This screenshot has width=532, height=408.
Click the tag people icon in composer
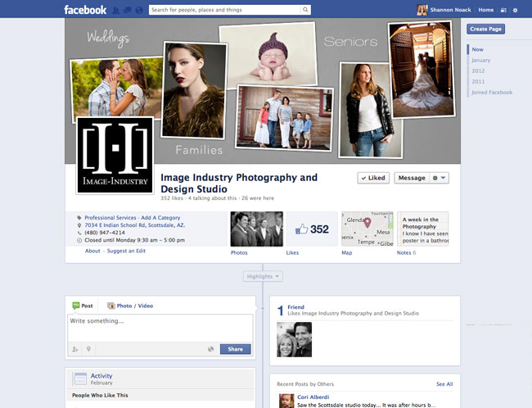coord(75,349)
